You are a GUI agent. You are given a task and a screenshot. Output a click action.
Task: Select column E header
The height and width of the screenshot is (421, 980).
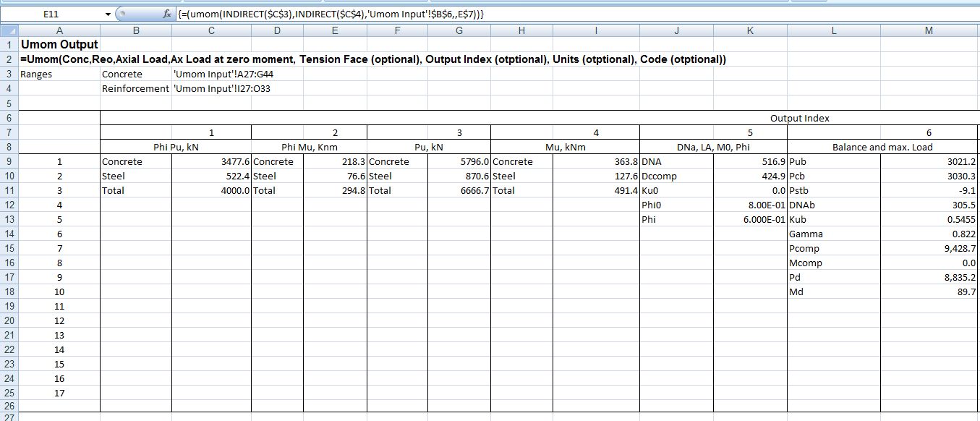coord(334,30)
